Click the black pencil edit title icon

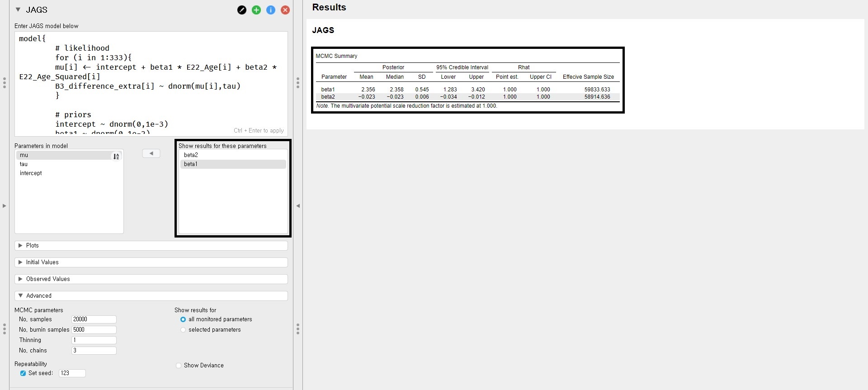click(x=242, y=10)
